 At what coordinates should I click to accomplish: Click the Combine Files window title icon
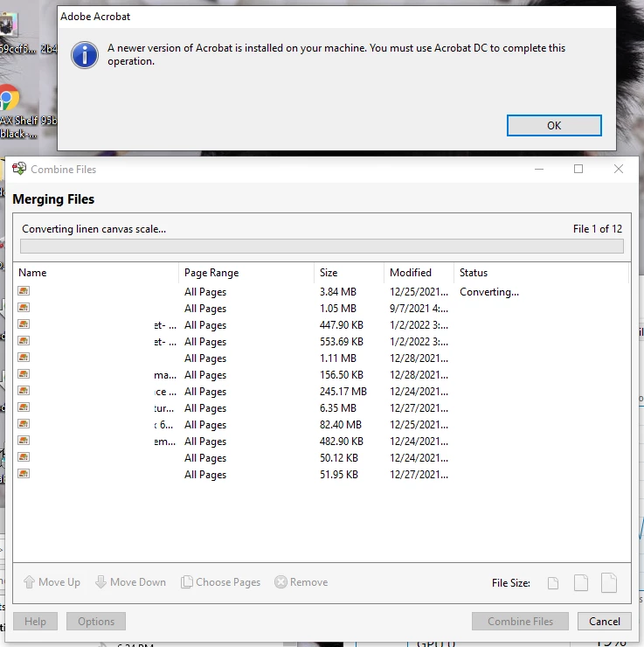(19, 169)
